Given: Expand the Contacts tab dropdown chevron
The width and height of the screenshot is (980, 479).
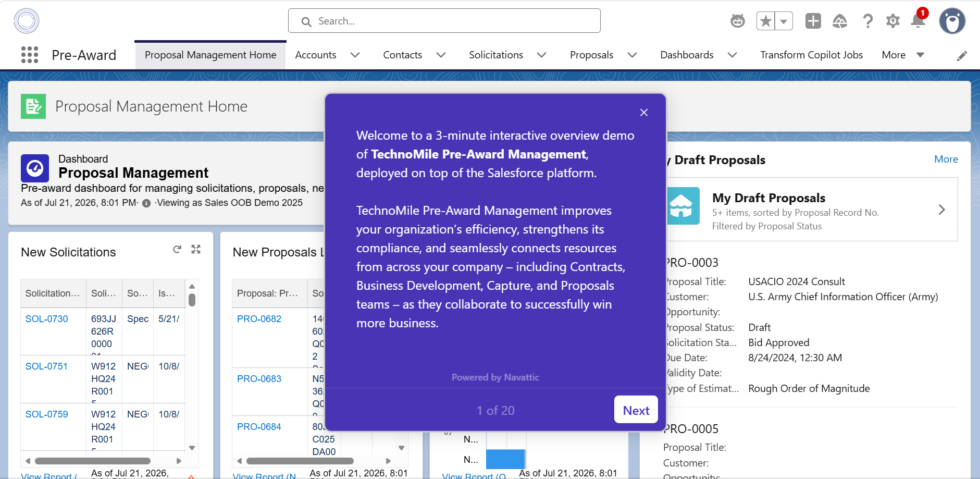Looking at the screenshot, I should (441, 55).
